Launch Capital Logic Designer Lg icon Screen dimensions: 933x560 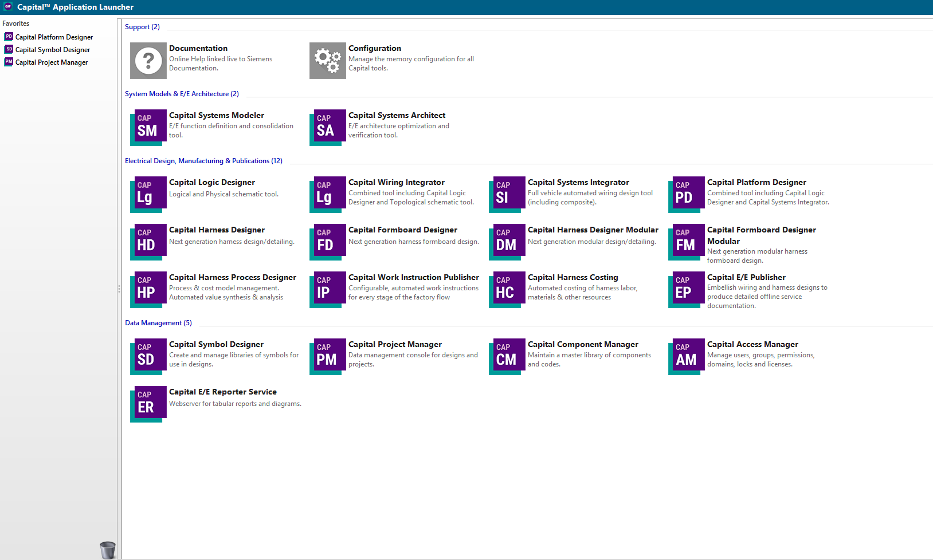coord(148,195)
